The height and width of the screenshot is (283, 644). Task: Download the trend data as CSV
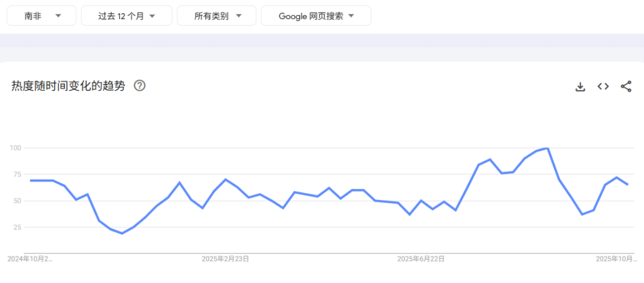[x=580, y=86]
